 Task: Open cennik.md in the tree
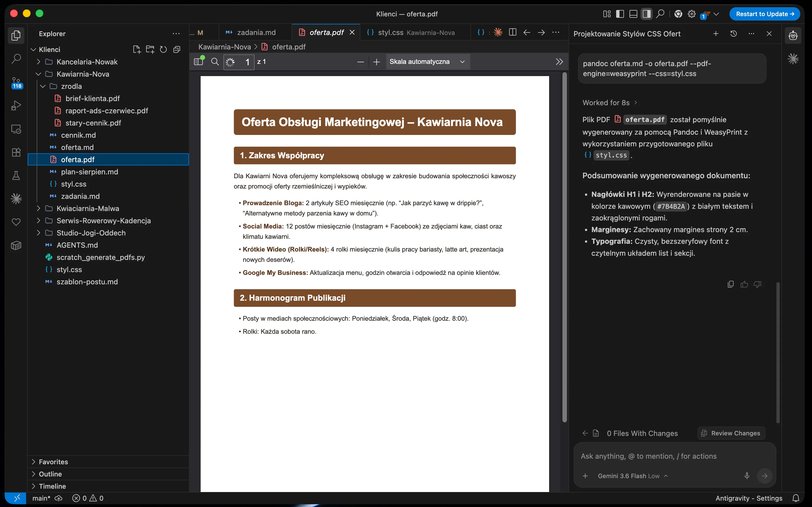click(x=108, y=135)
